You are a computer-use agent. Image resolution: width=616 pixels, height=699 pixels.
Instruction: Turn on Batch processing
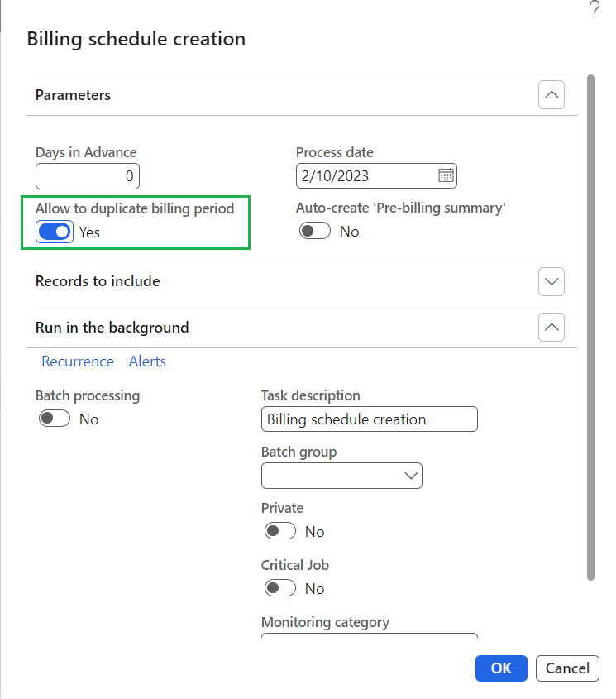point(55,419)
